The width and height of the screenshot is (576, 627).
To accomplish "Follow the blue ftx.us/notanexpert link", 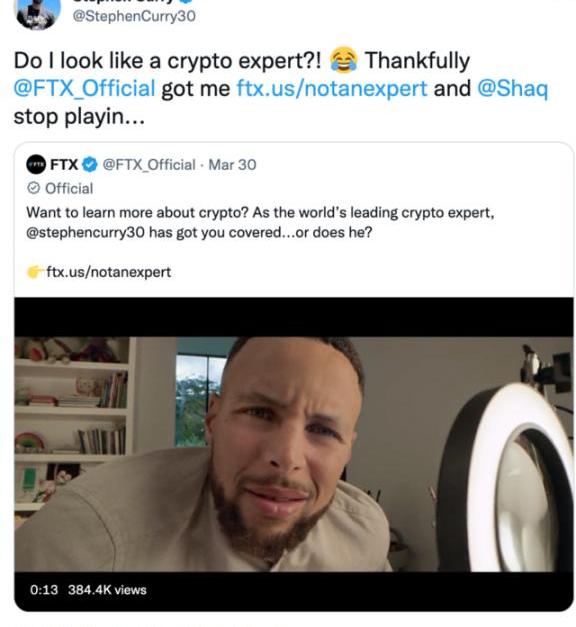I will click(332, 88).
